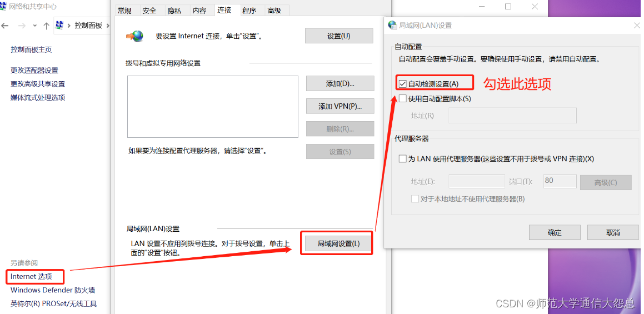The image size is (644, 314).
Task: Open 控制面板主页 link
Action: pyautogui.click(x=31, y=49)
